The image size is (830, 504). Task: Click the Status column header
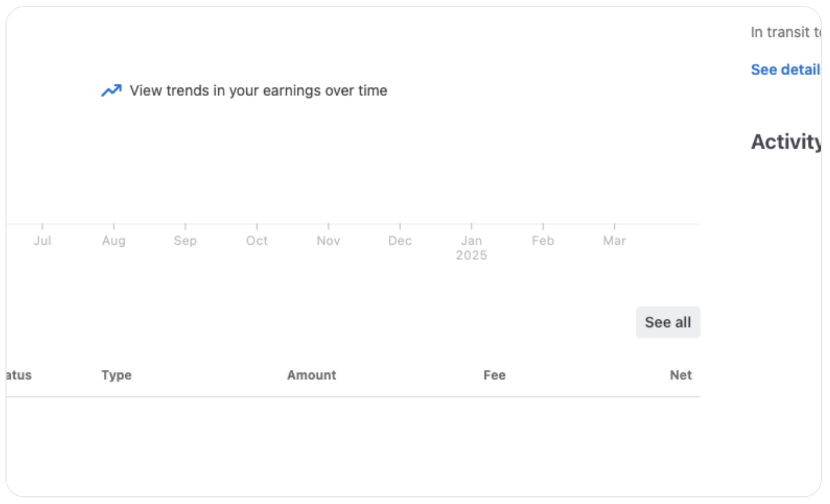pos(18,375)
